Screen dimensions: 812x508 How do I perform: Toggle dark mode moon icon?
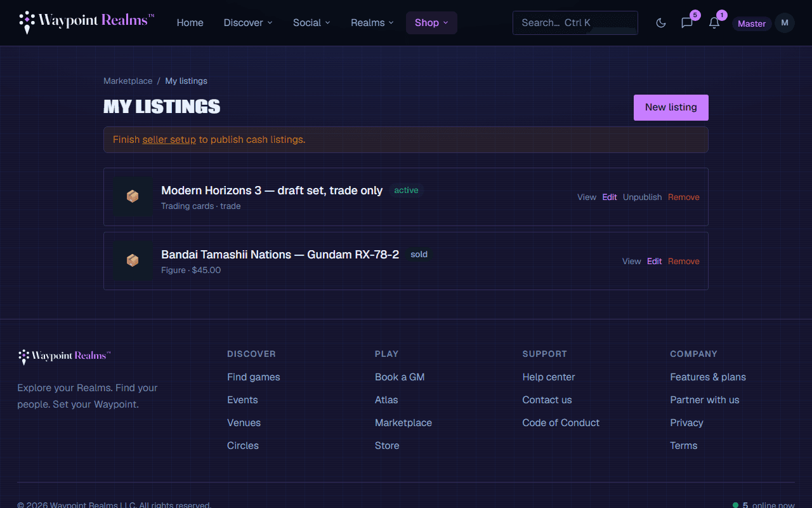pos(661,23)
